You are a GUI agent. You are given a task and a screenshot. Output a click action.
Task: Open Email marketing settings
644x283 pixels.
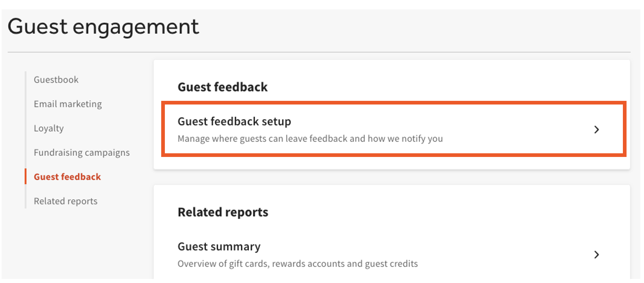pyautogui.click(x=67, y=104)
